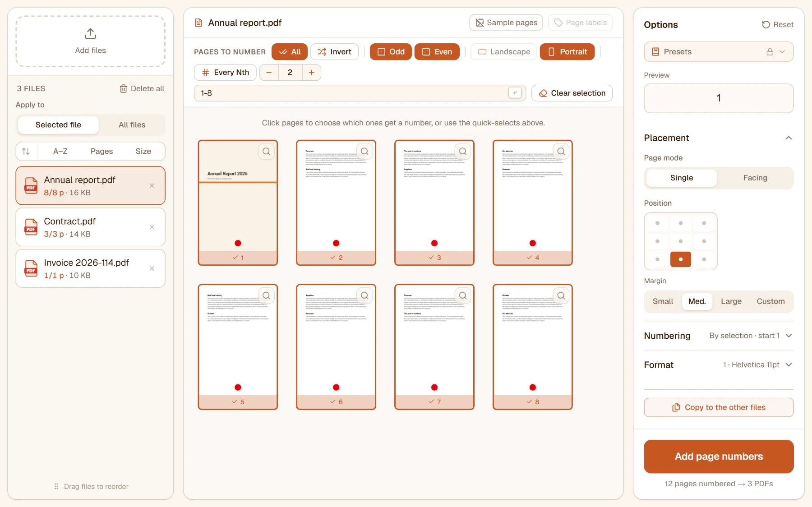Toggle the Landscape pages filter
Viewport: 812px width, 507px height.
point(504,52)
